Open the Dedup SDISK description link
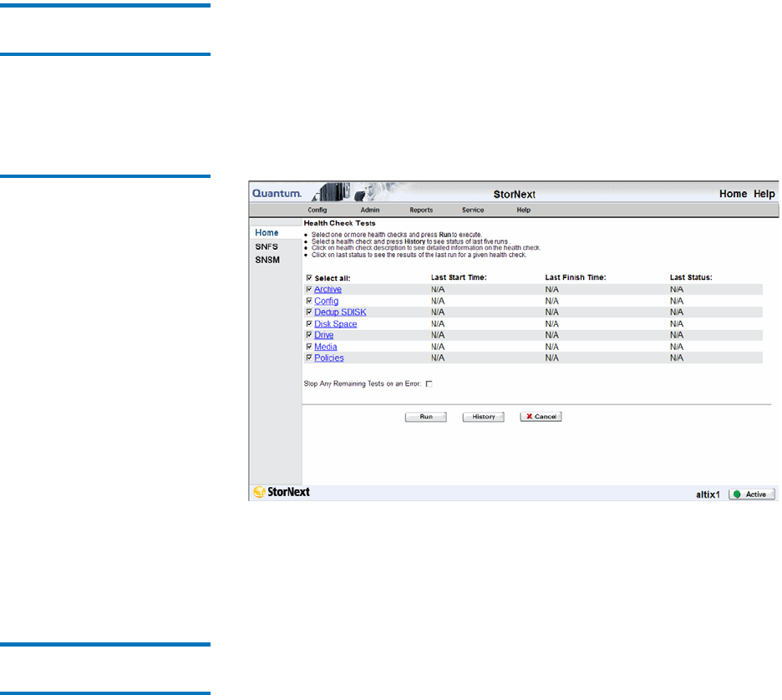Image resolution: width=782 pixels, height=700 pixels. coord(340,312)
